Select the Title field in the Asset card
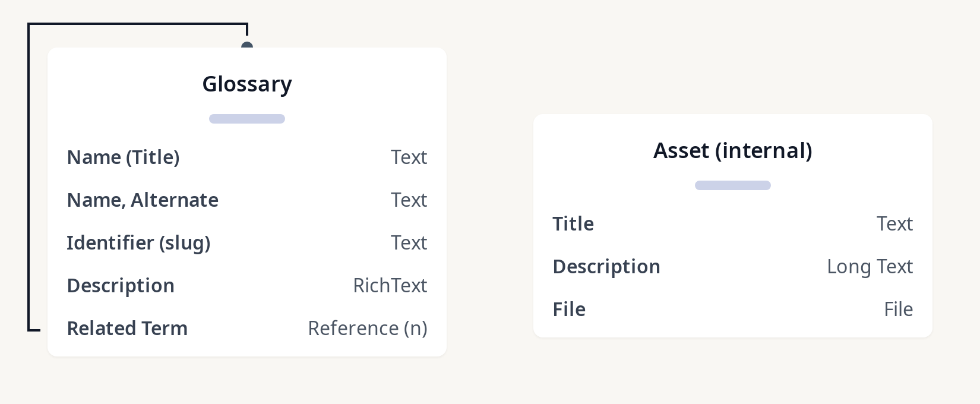This screenshot has height=404, width=980. pyautogui.click(x=573, y=224)
